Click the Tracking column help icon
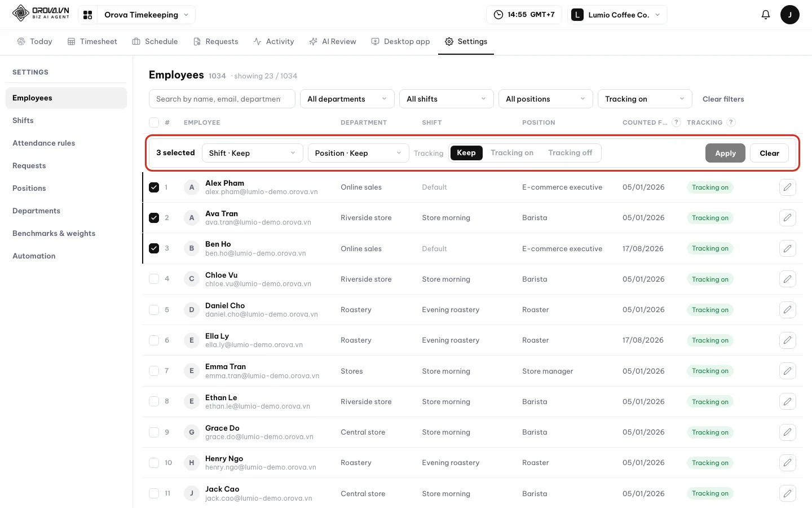 tap(731, 122)
